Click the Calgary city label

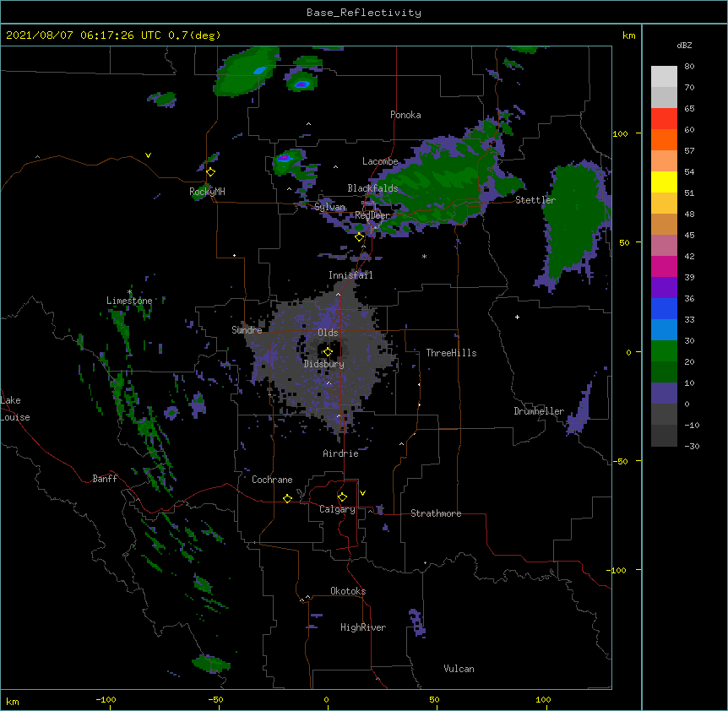click(337, 509)
